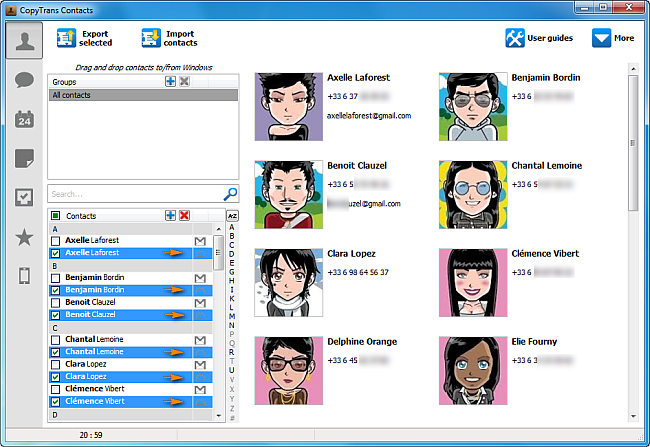Click Gmail icon on unselected Chantal Lemoine
Viewport: 650px width, 447px height.
(200, 340)
